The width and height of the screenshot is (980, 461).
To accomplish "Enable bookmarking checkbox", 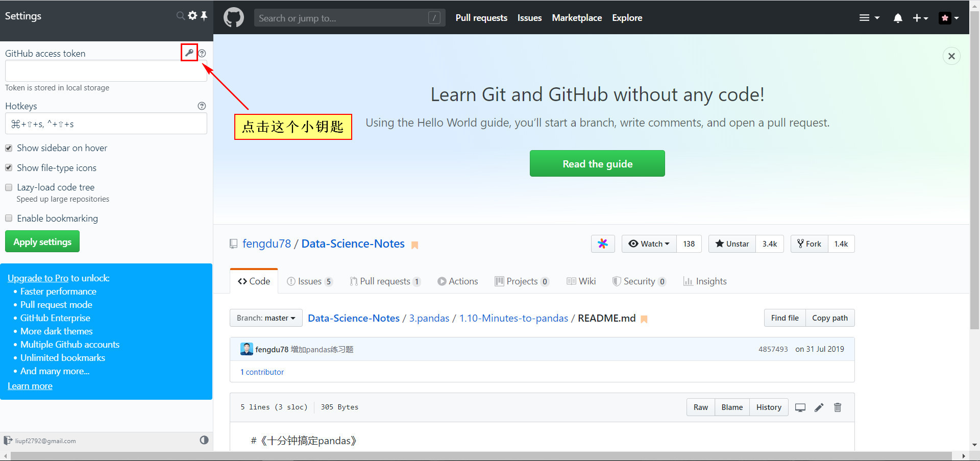I will [x=9, y=218].
